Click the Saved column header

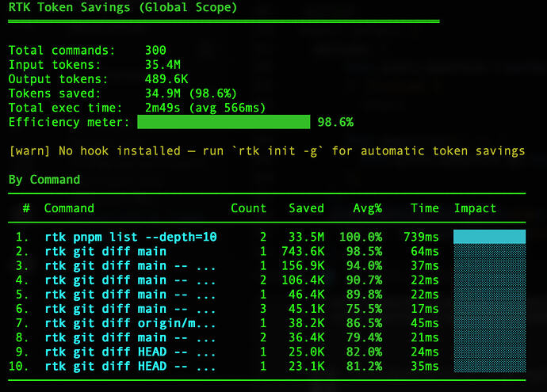306,208
